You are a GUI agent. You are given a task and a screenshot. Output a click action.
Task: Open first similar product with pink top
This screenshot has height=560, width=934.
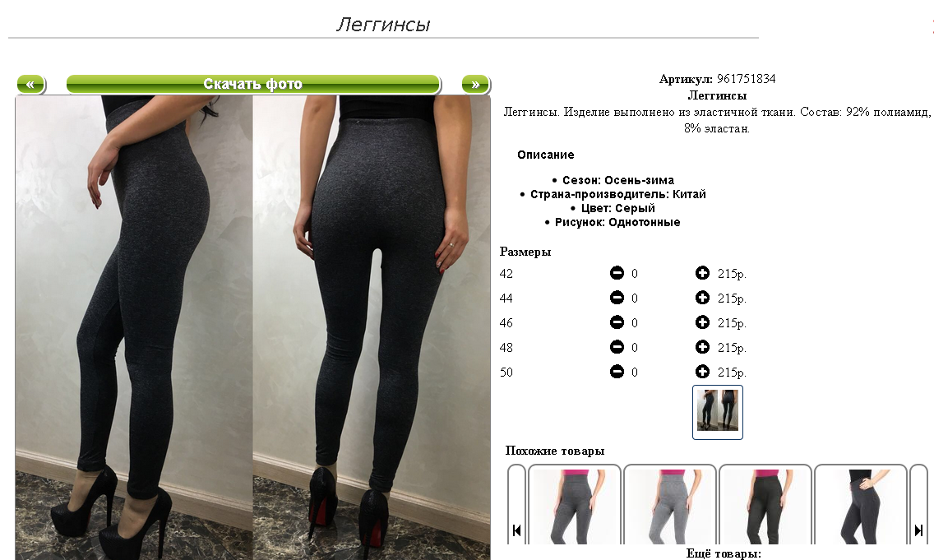pyautogui.click(x=575, y=506)
